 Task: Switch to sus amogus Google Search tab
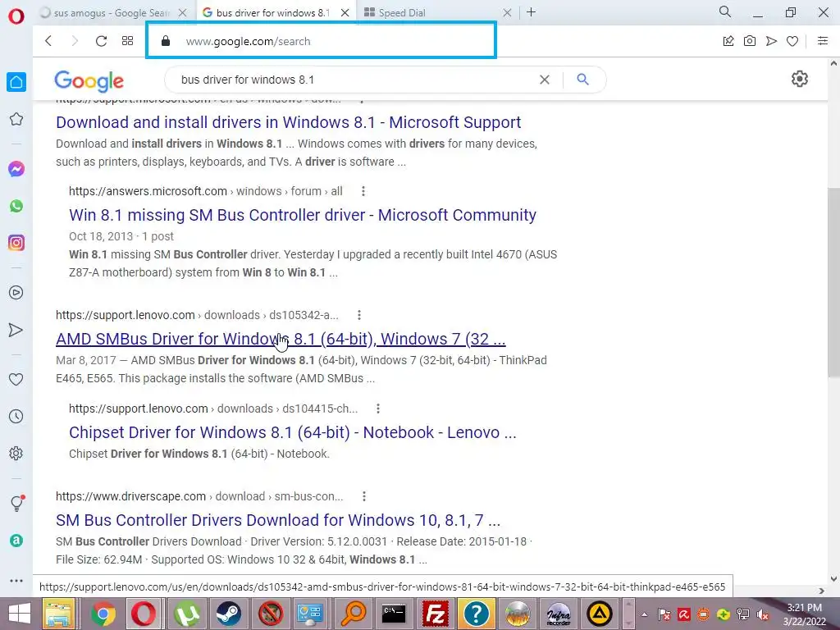[x=112, y=12]
